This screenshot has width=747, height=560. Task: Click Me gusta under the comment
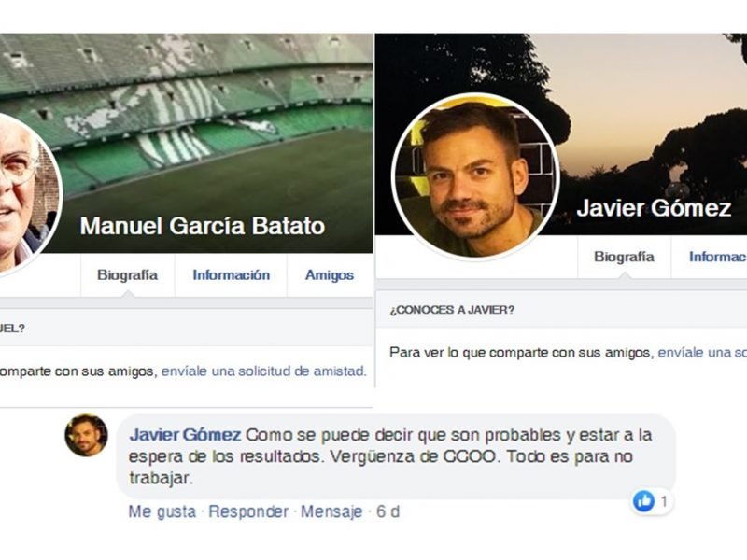click(162, 511)
